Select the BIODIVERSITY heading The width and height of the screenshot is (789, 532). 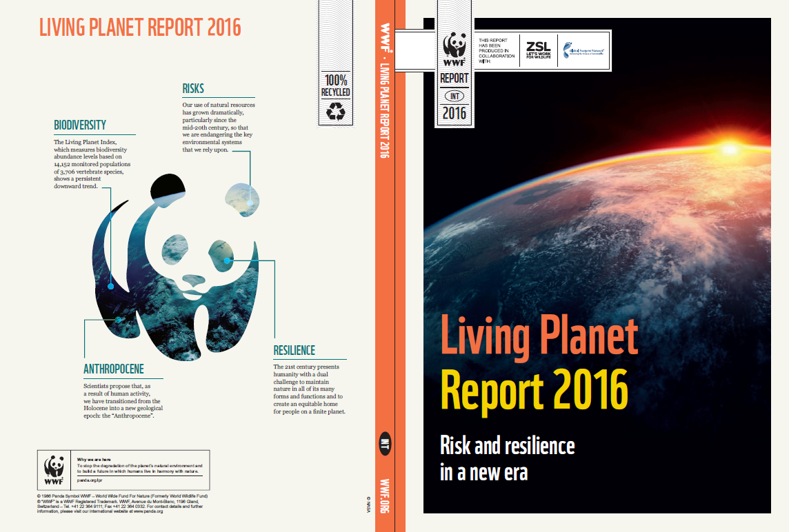(x=80, y=125)
